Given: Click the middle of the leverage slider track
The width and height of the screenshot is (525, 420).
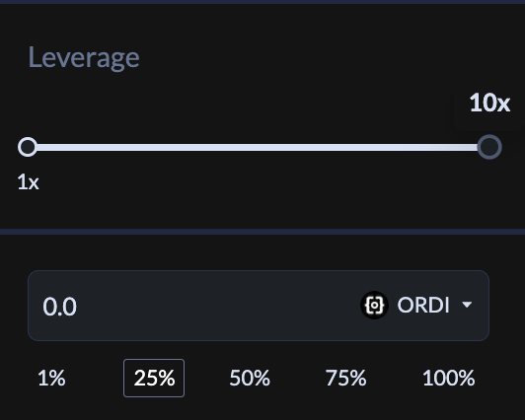Looking at the screenshot, I should (x=258, y=147).
